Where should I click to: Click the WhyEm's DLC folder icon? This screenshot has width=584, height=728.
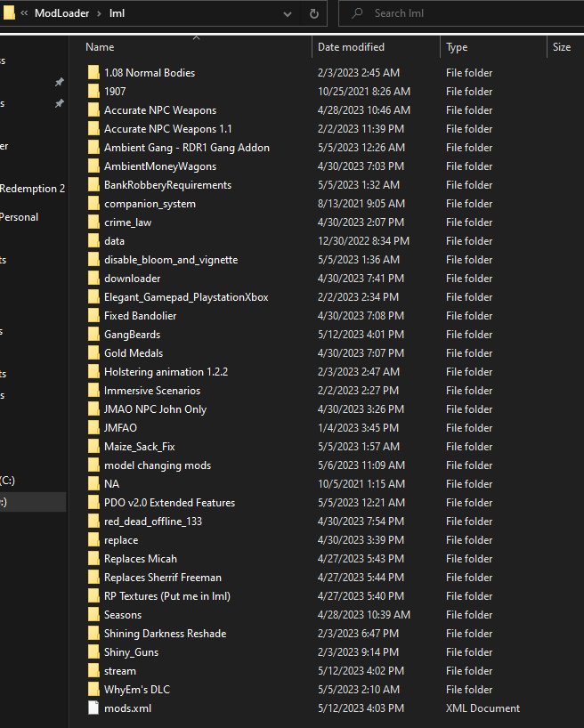[95, 690]
